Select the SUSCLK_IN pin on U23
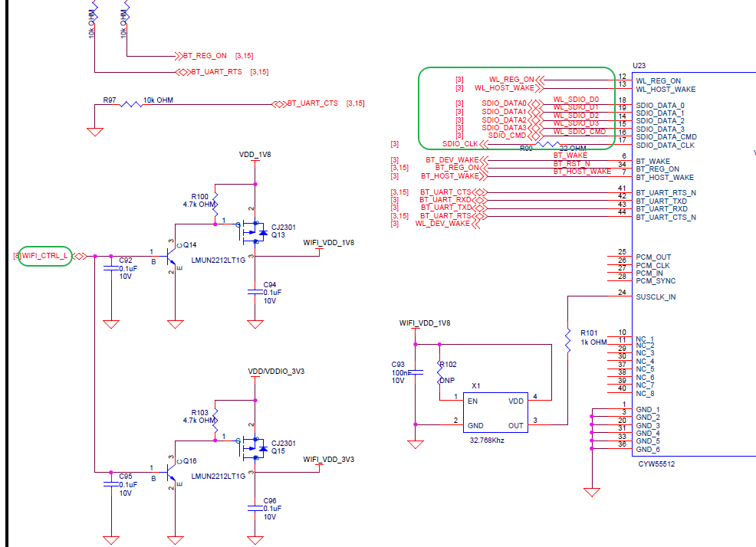The height and width of the screenshot is (547, 756). tap(656, 297)
